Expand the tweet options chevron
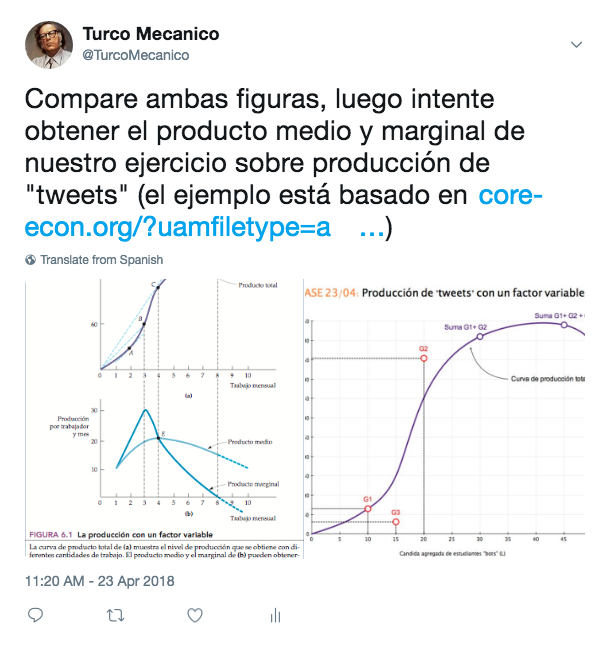 click(x=576, y=45)
